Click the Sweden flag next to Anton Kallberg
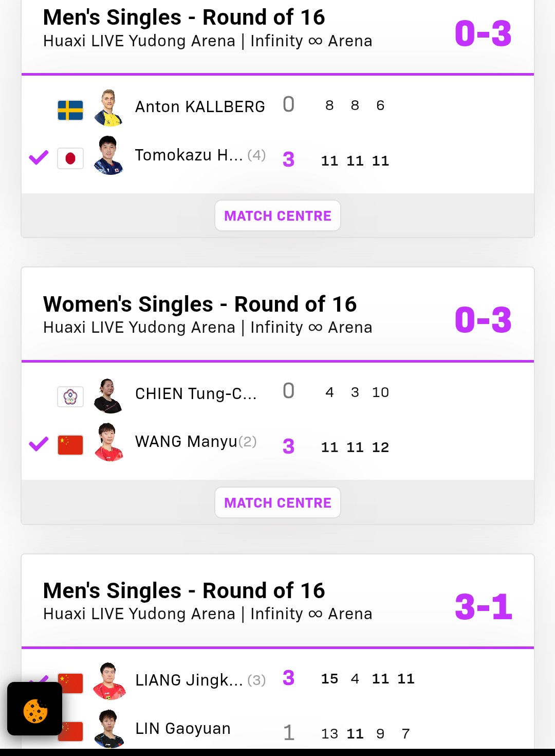Image resolution: width=555 pixels, height=756 pixels. click(x=70, y=110)
